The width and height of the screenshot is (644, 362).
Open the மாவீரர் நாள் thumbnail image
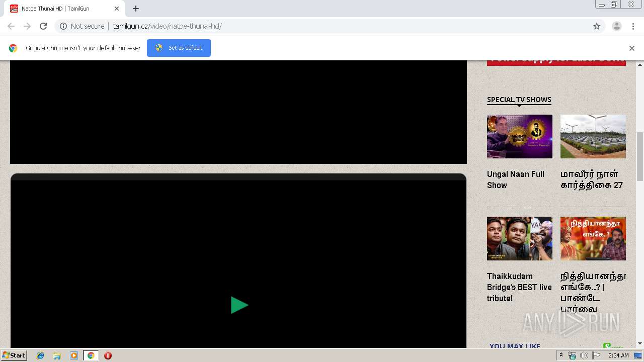click(x=593, y=136)
